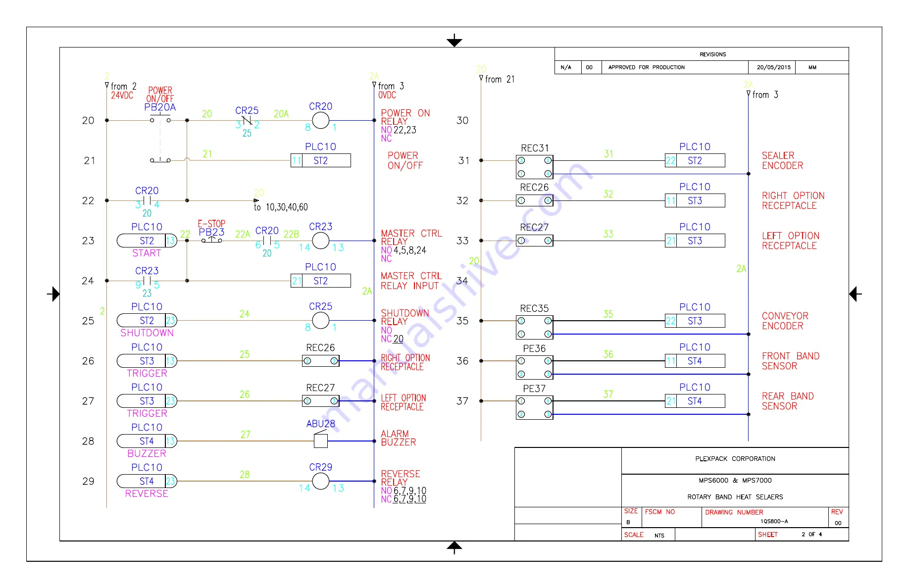Click the revision initials 'MM'
Viewport: 909px width, 588px height.
point(812,67)
